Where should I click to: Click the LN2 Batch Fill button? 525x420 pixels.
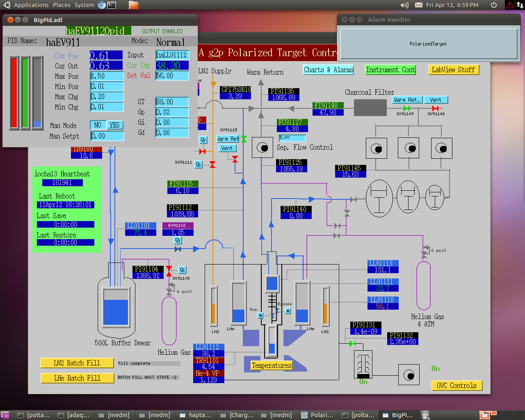coord(77,363)
